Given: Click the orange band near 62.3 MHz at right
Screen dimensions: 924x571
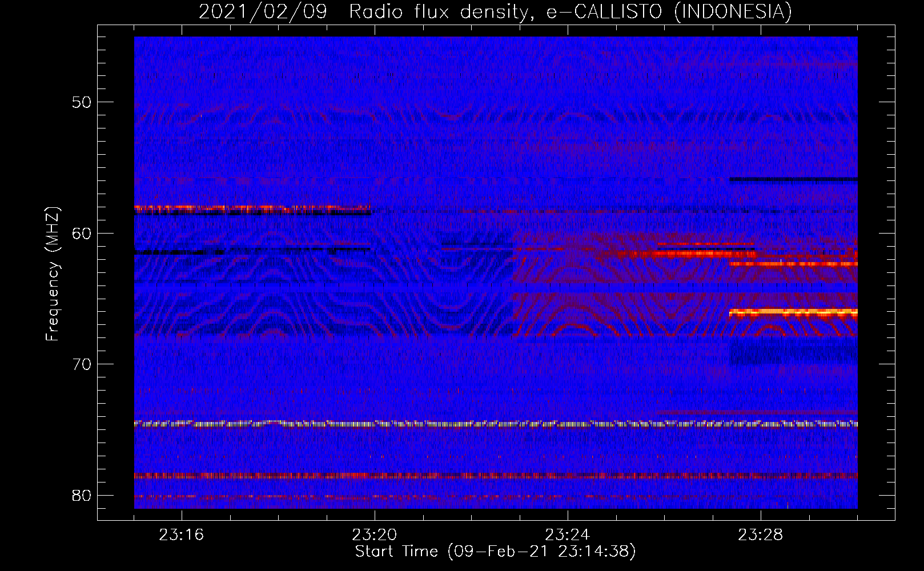Looking at the screenshot, I should point(793,264).
